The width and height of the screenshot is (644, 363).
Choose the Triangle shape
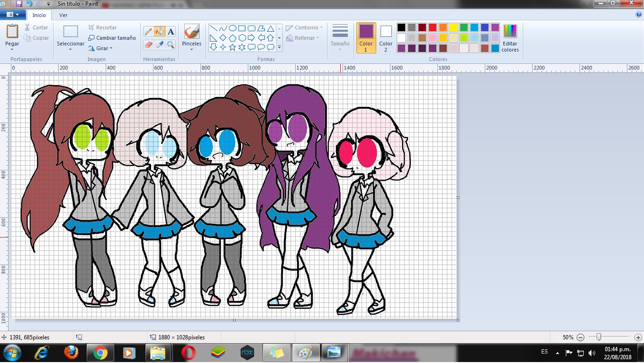pyautogui.click(x=271, y=28)
